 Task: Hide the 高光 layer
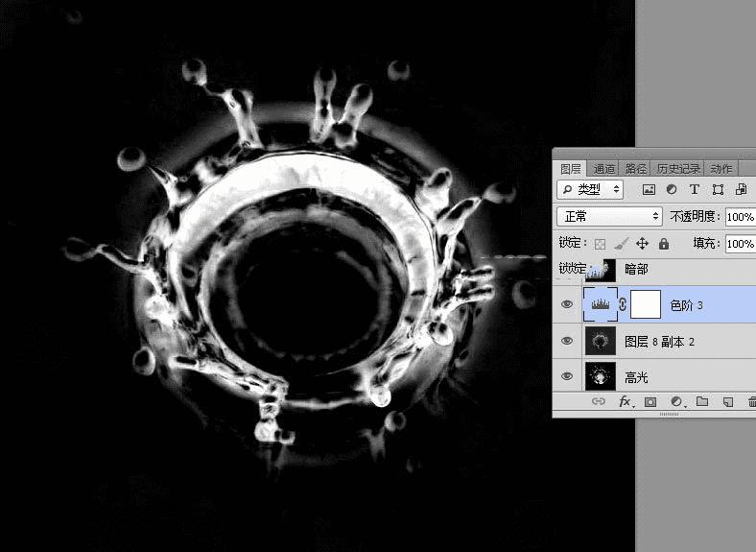567,376
